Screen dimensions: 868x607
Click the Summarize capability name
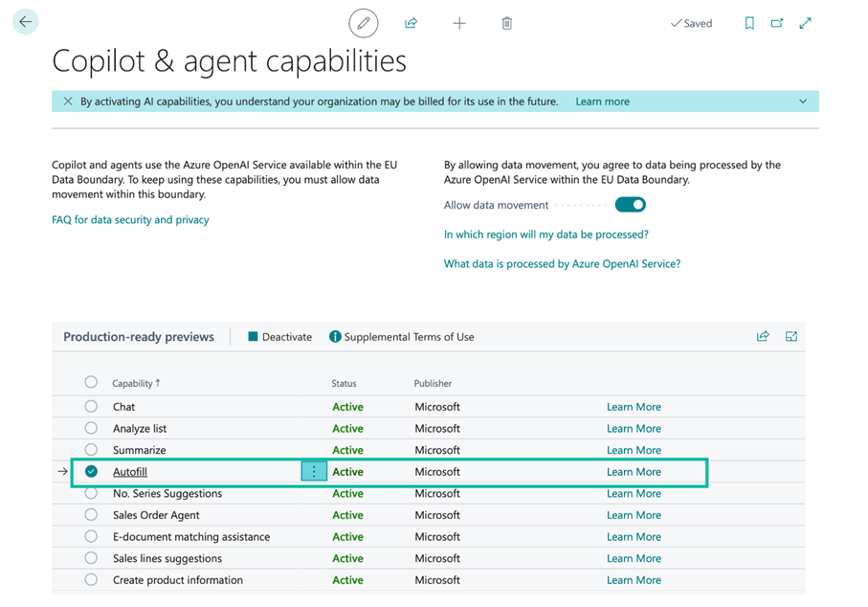click(139, 450)
